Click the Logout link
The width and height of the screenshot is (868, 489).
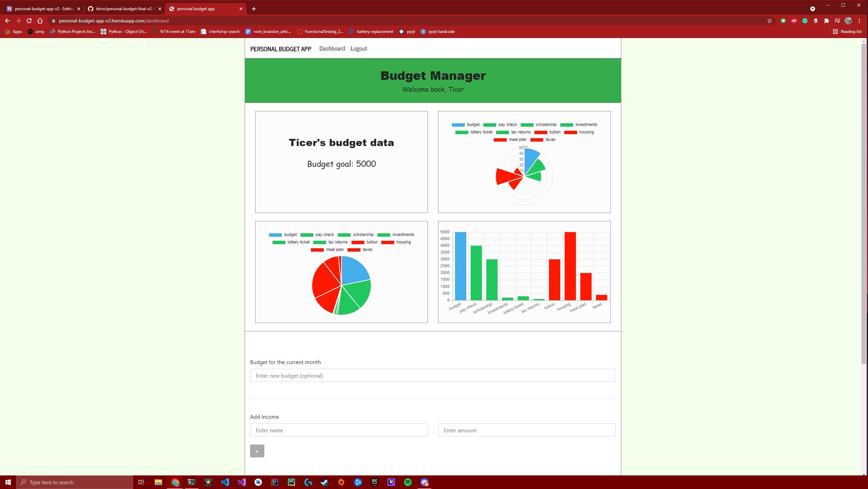pos(358,49)
